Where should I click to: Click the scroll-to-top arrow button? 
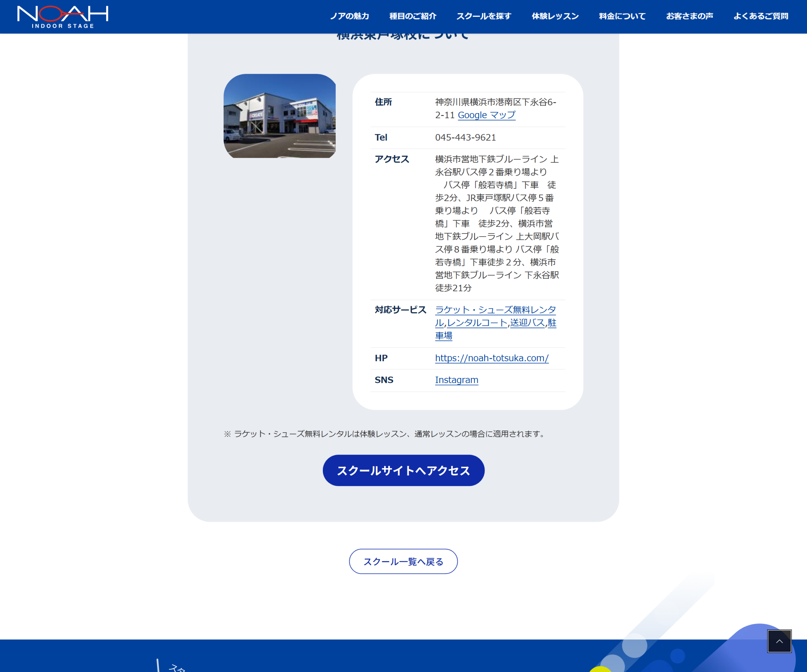pyautogui.click(x=779, y=641)
